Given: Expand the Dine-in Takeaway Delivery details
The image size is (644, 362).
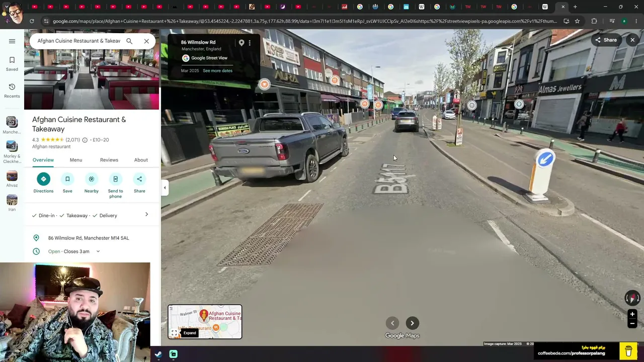Looking at the screenshot, I should click(146, 215).
